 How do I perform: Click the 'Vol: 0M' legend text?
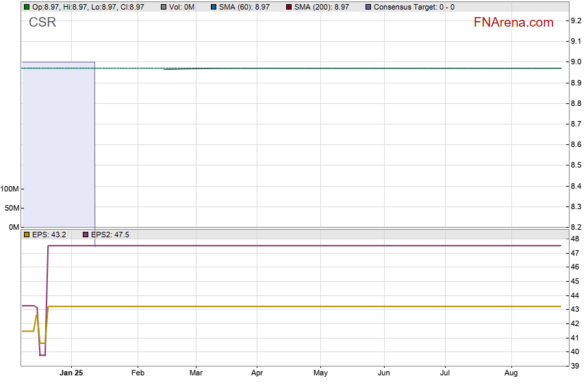click(x=182, y=7)
